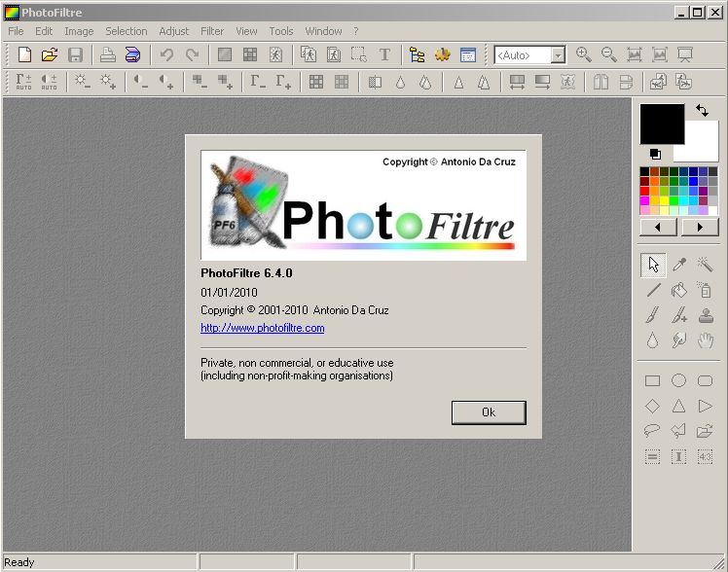The width and height of the screenshot is (728, 572).
Task: Choose the Rounded rectangle selection shape
Action: coord(705,381)
